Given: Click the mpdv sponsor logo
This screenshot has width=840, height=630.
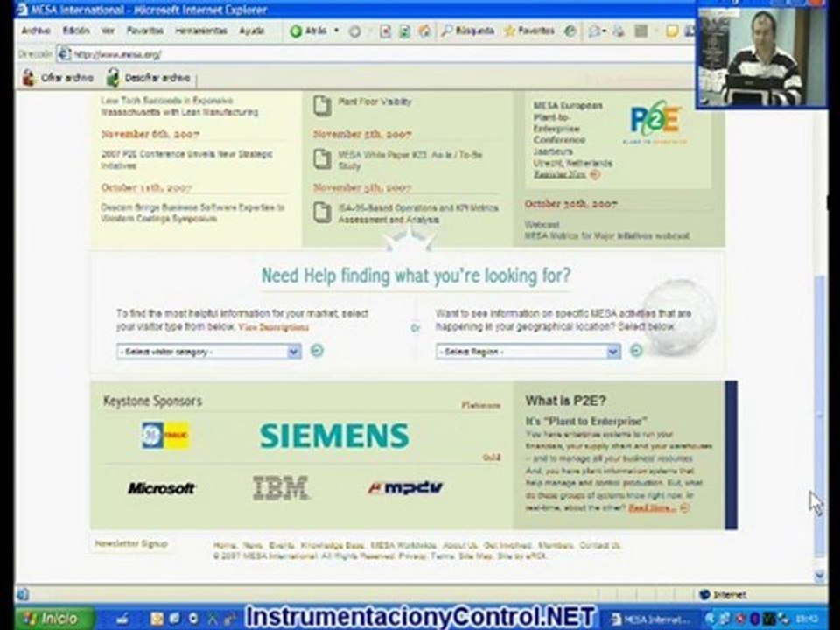Looking at the screenshot, I should click(x=405, y=487).
